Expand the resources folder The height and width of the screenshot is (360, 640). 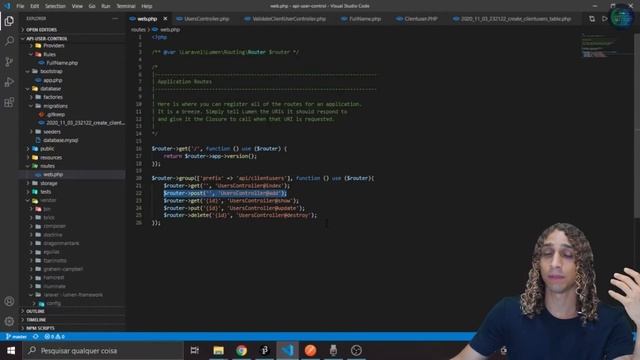(51, 158)
